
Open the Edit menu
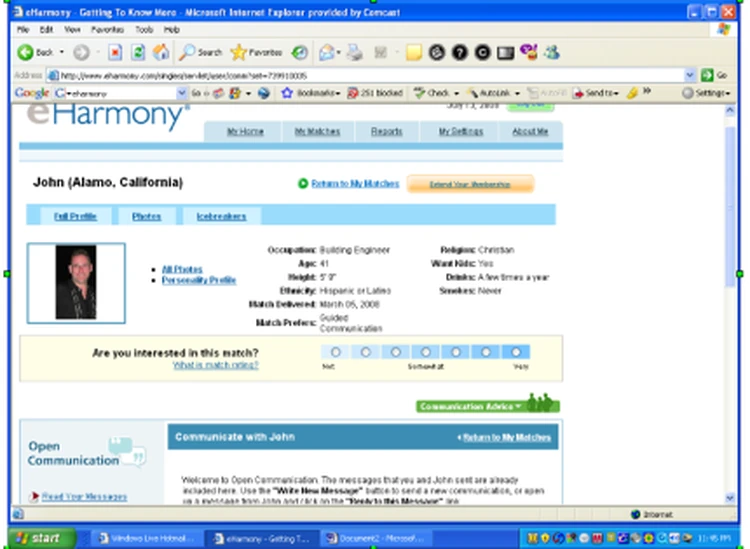tap(46, 30)
